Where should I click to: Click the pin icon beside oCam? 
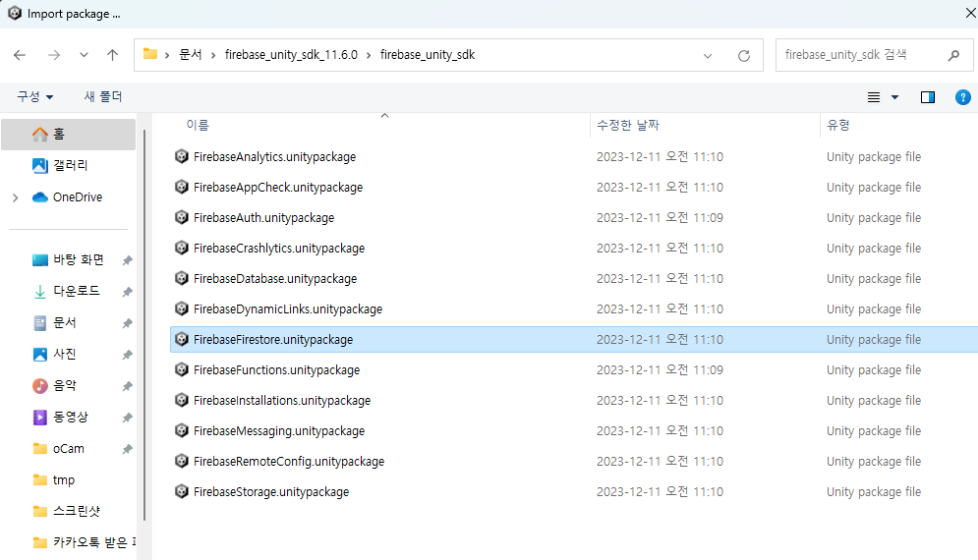pos(127,449)
